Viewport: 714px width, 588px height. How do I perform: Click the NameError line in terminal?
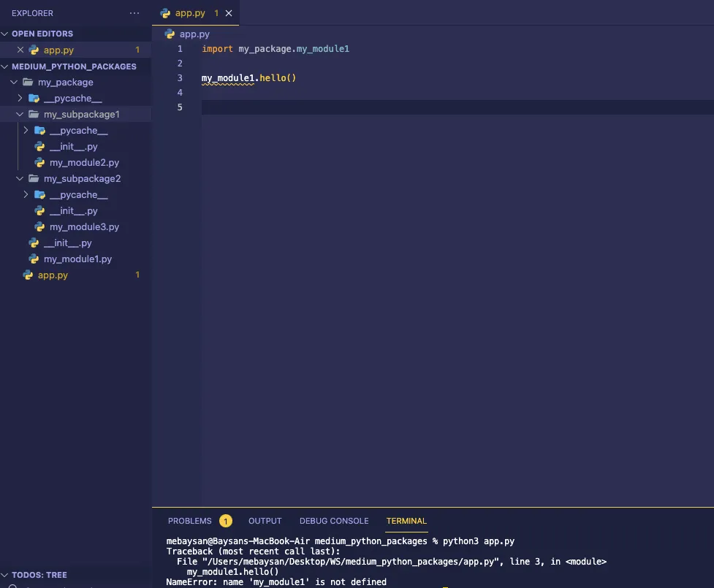click(276, 582)
